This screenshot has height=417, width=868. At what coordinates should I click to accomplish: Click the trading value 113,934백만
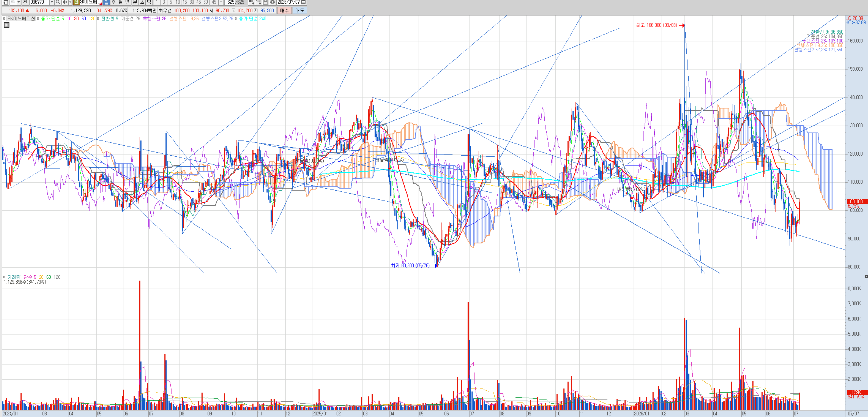pyautogui.click(x=144, y=10)
